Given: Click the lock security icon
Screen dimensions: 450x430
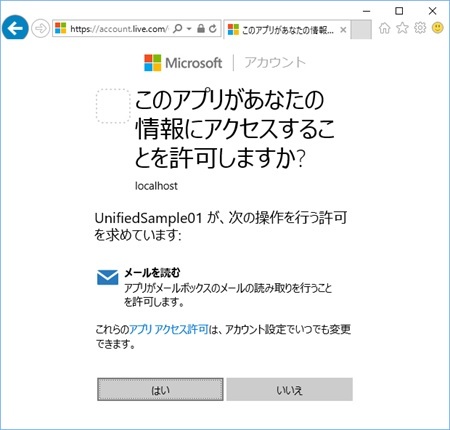Looking at the screenshot, I should coord(201,28).
